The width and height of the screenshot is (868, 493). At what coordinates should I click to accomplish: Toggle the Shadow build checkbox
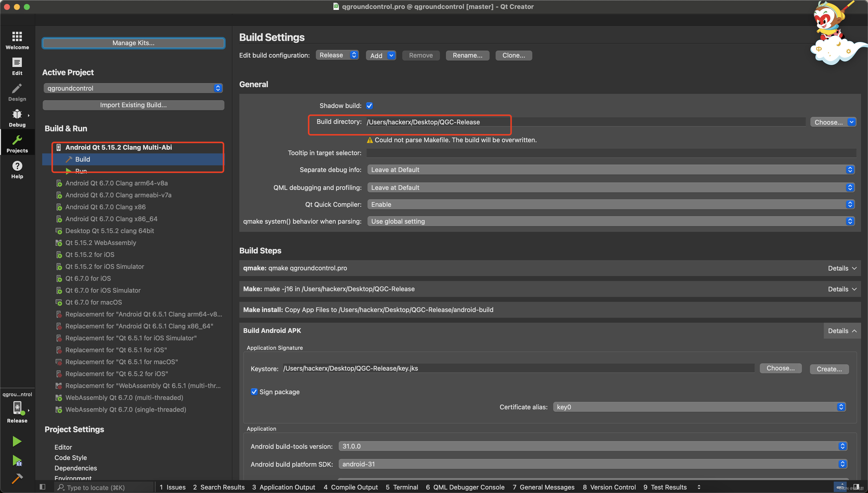[x=369, y=106]
